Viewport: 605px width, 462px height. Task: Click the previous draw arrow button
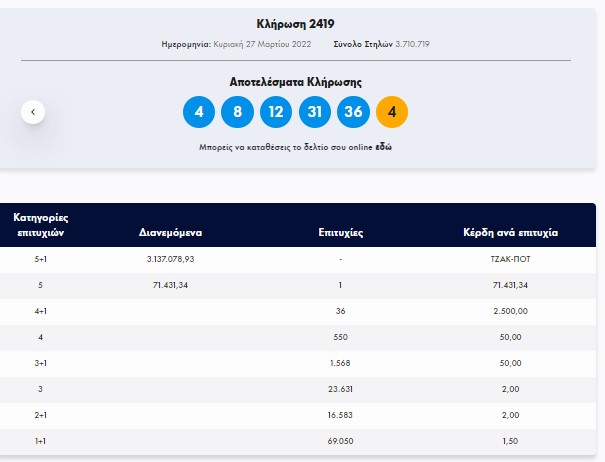(x=32, y=112)
